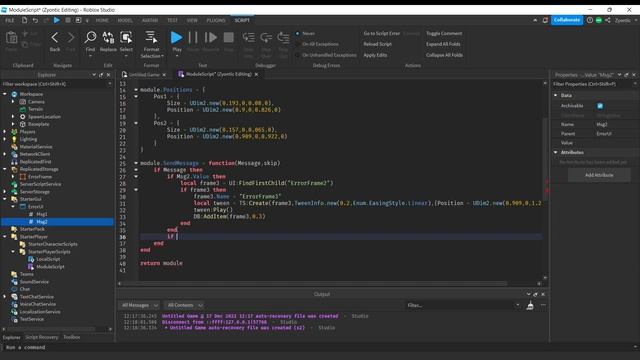
Task: Click the clear output broom icon
Action: point(530,305)
